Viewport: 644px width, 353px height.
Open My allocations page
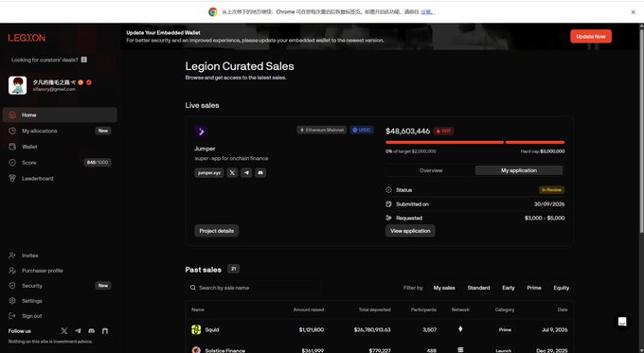click(60, 131)
